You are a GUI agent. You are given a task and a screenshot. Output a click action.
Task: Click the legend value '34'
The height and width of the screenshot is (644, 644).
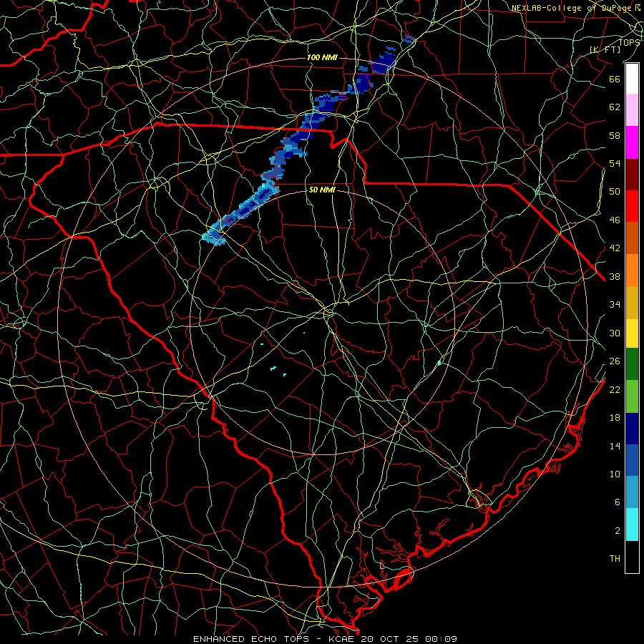615,305
